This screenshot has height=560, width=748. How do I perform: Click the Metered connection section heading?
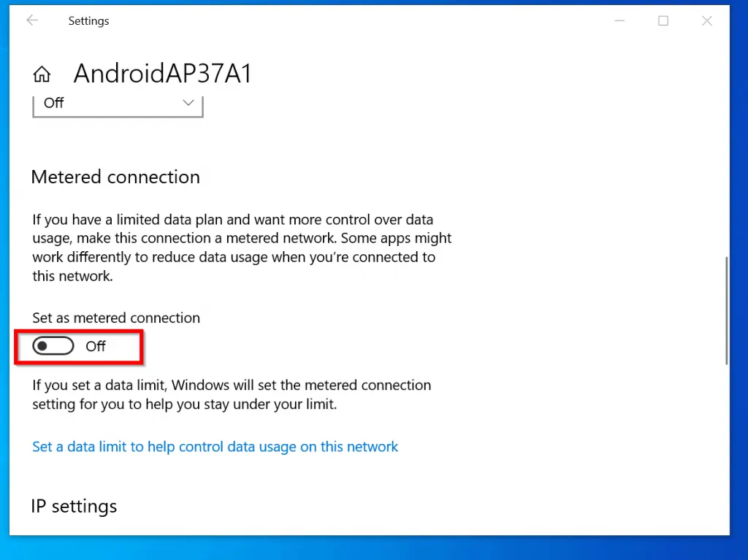tap(115, 177)
